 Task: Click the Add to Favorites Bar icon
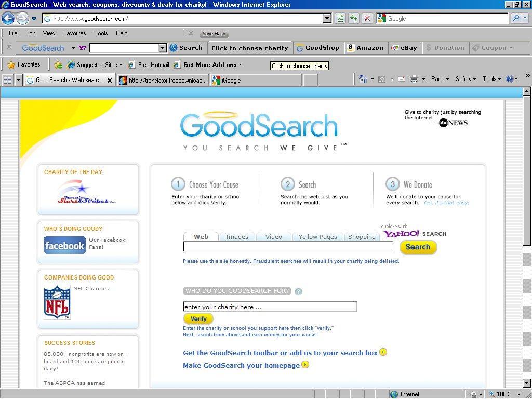point(58,65)
